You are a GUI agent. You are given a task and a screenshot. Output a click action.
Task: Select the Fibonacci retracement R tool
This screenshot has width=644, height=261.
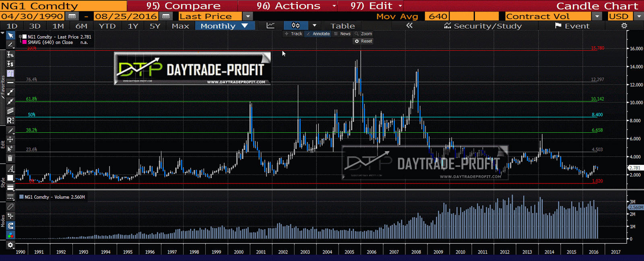[10, 120]
